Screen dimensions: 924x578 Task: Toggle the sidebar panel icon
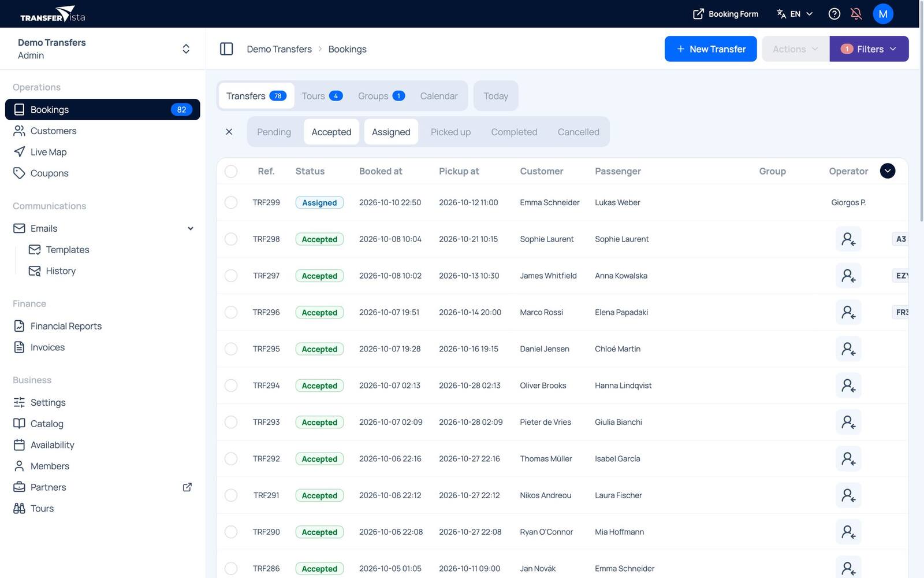(x=226, y=49)
